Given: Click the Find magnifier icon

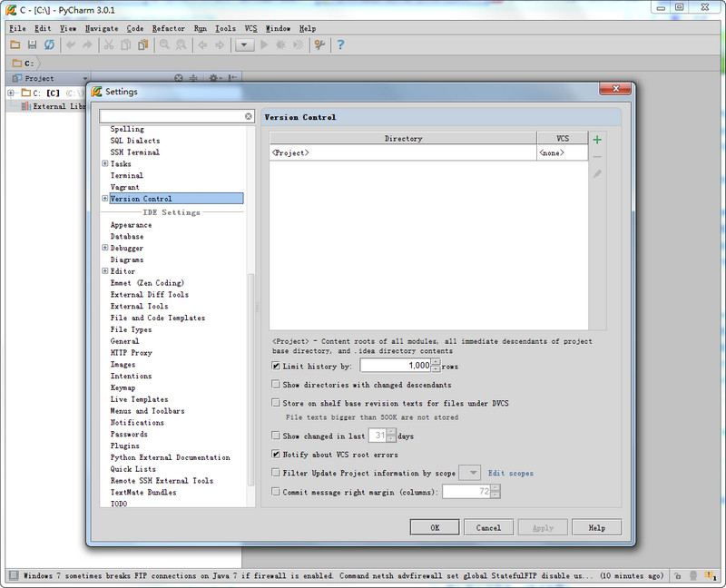Looking at the screenshot, I should tap(164, 44).
